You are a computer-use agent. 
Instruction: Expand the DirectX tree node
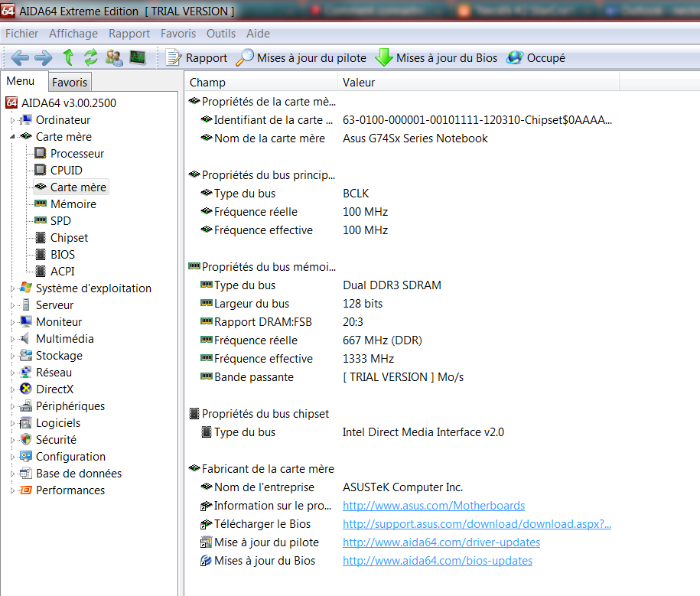pyautogui.click(x=12, y=389)
